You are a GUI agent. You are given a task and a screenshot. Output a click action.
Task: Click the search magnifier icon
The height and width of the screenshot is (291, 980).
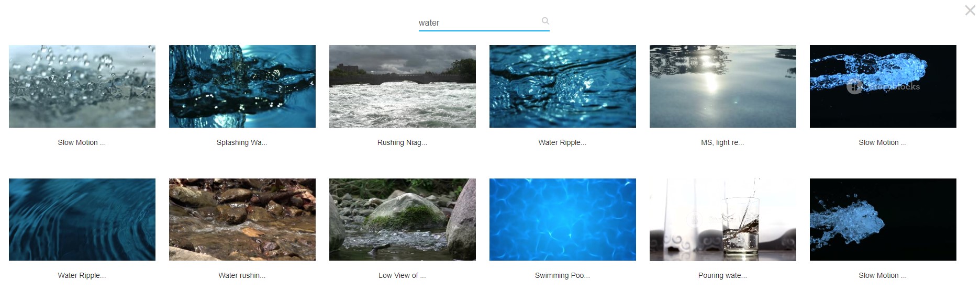tap(545, 21)
